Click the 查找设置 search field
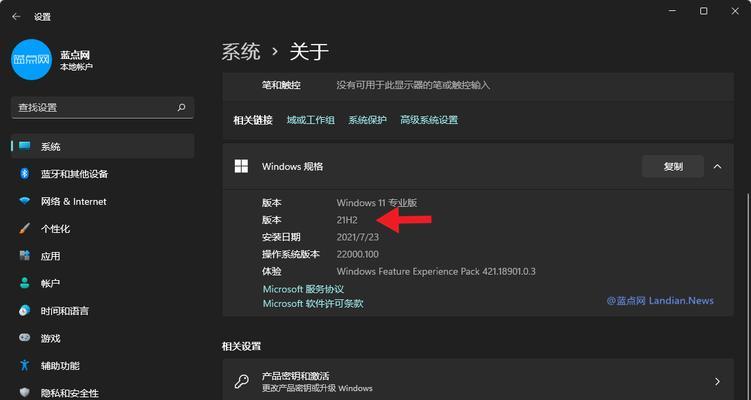This screenshot has width=751, height=400. coord(102,108)
